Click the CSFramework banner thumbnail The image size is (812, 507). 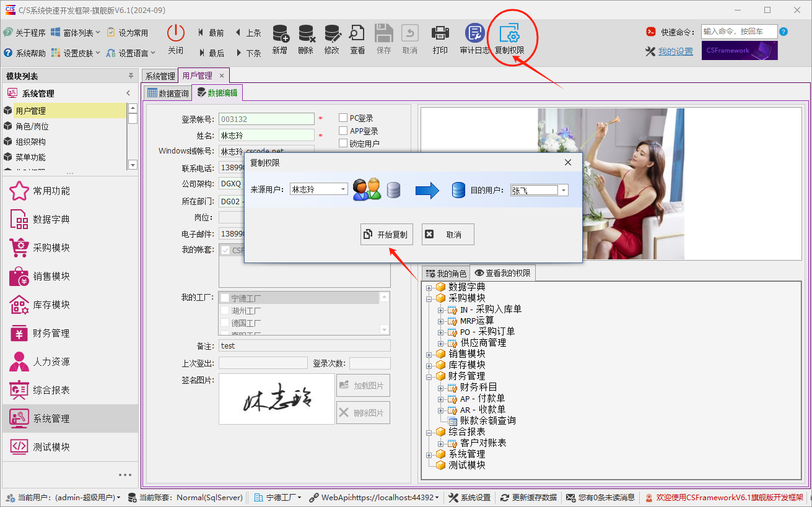click(x=740, y=51)
